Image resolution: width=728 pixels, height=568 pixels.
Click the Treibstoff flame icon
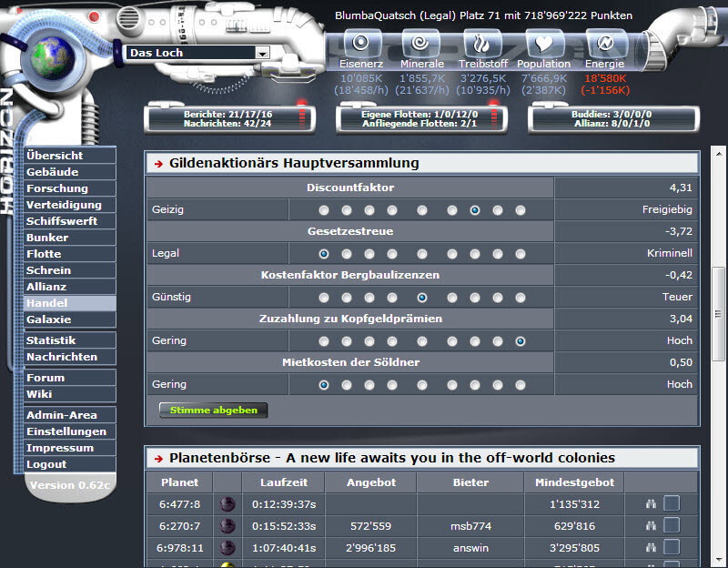click(482, 42)
